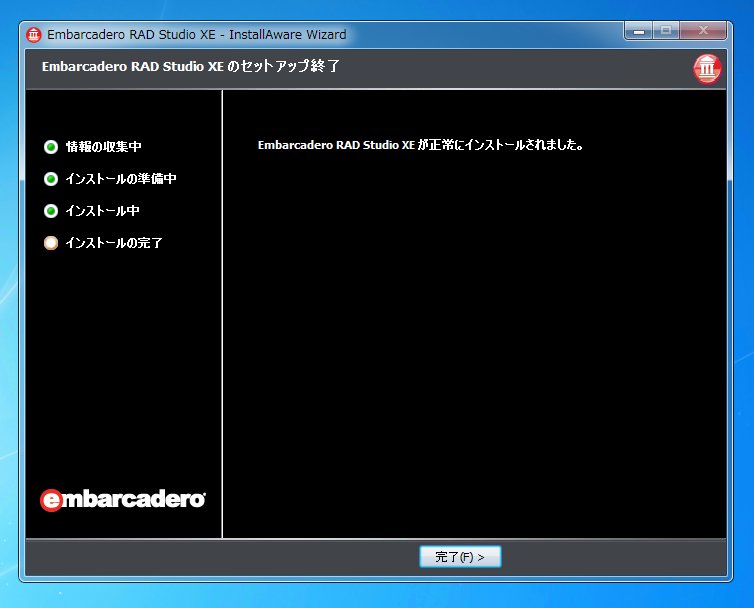Click the インストールの準備中 step label

tap(121, 179)
